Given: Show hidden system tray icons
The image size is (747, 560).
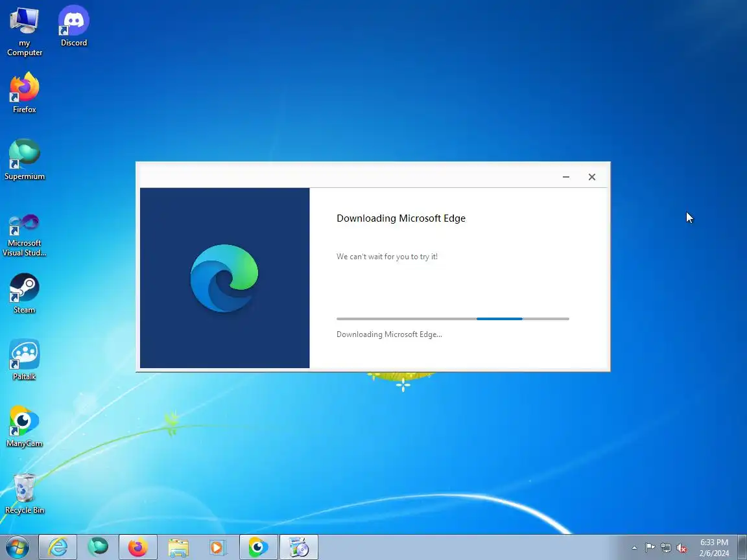Looking at the screenshot, I should (x=634, y=548).
